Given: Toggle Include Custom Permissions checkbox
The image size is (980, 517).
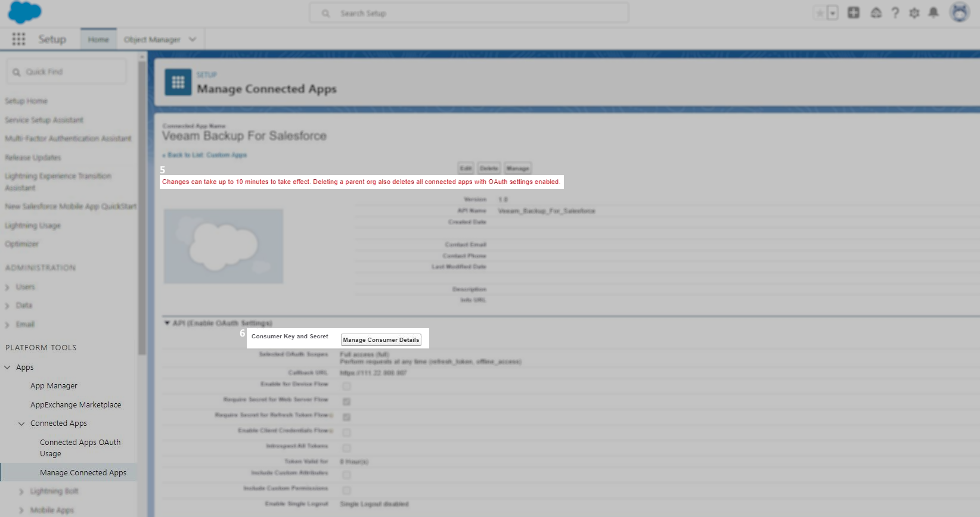Looking at the screenshot, I should pyautogui.click(x=346, y=490).
